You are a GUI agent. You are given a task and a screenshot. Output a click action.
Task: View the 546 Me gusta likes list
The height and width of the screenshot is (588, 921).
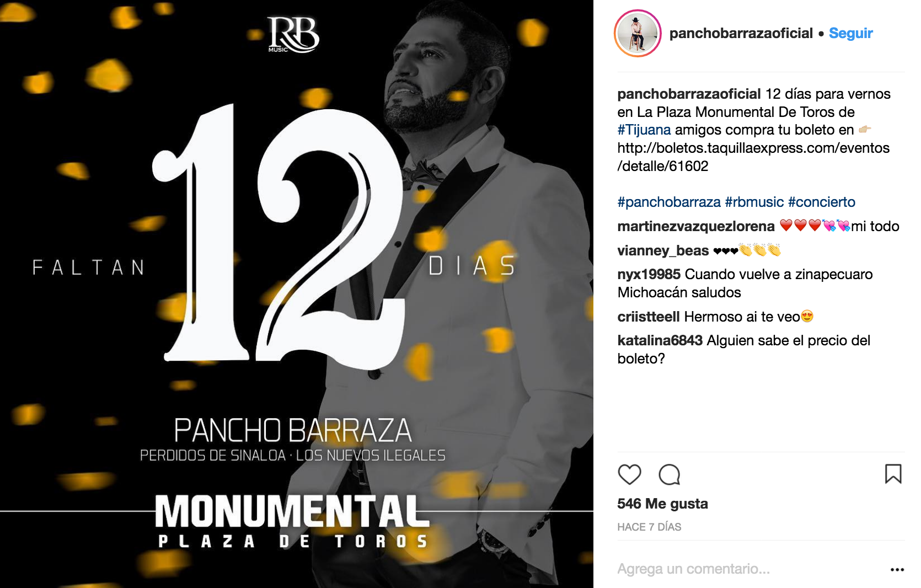pos(662,504)
